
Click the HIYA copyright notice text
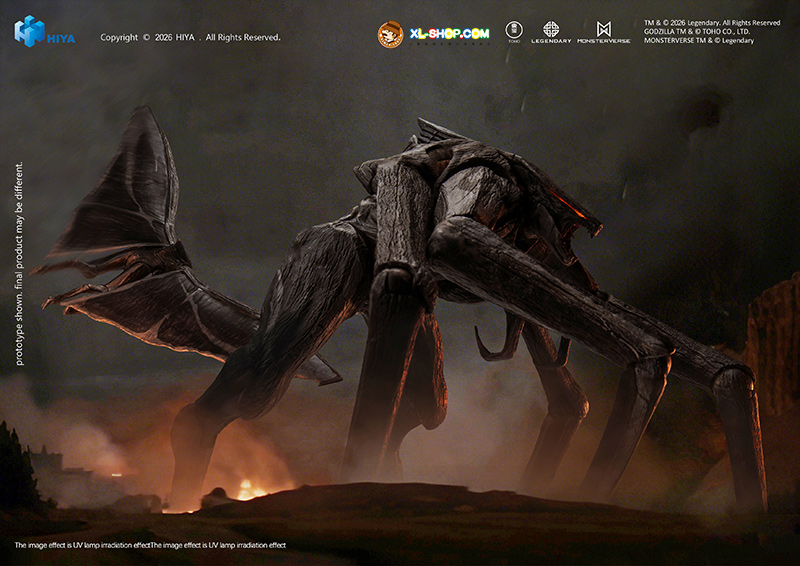pyautogui.click(x=190, y=38)
